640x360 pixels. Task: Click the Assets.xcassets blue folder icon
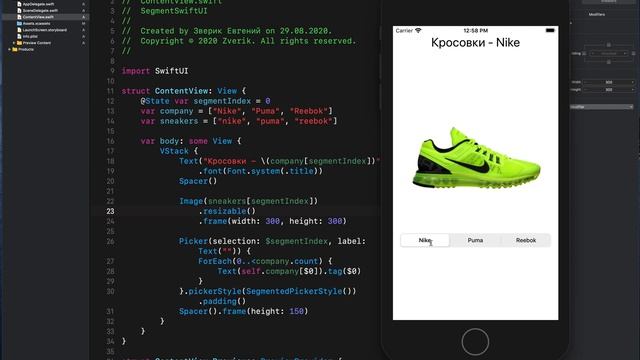pos(19,24)
